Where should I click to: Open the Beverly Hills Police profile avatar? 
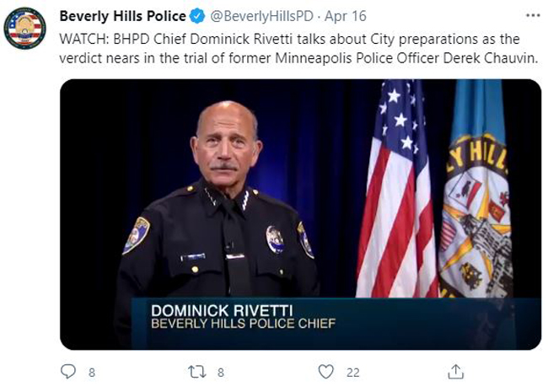point(24,28)
